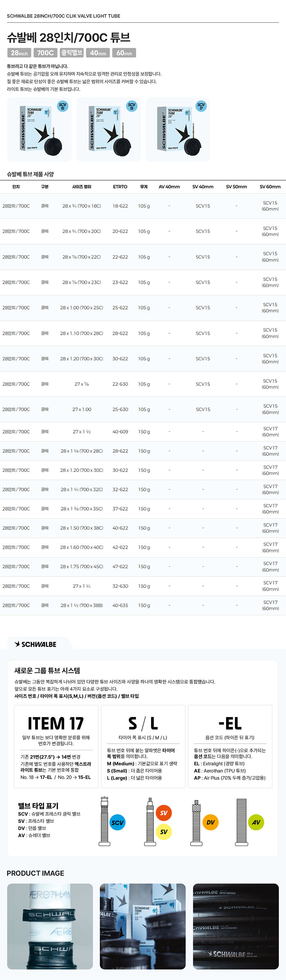Select the 60mm tag badge
Viewport: 286px width, 980px height.
124,53
